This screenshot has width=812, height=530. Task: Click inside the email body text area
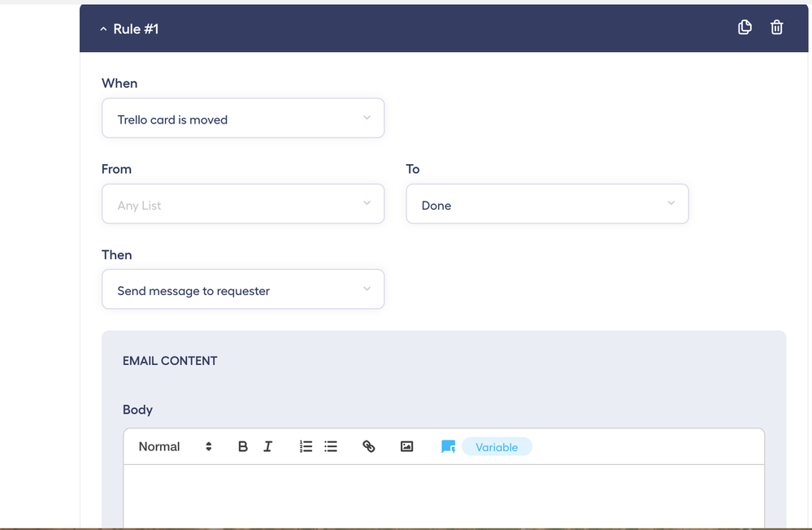point(444,497)
